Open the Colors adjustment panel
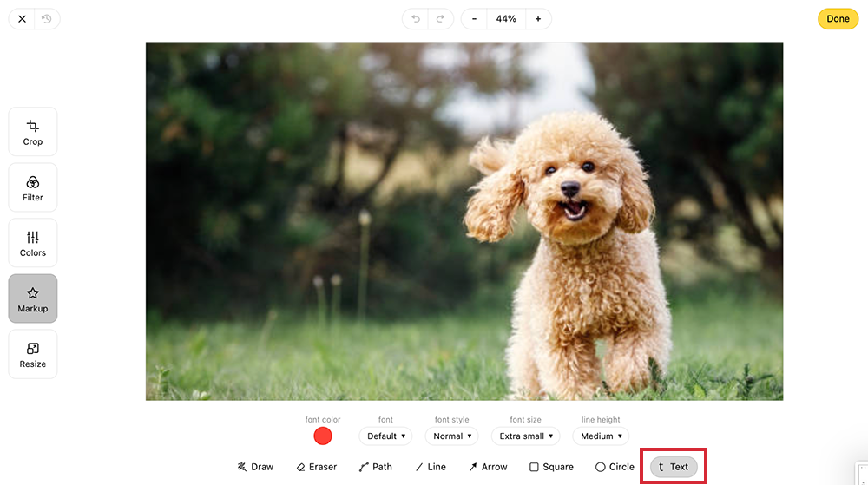Image resolution: width=868 pixels, height=485 pixels. coord(33,243)
